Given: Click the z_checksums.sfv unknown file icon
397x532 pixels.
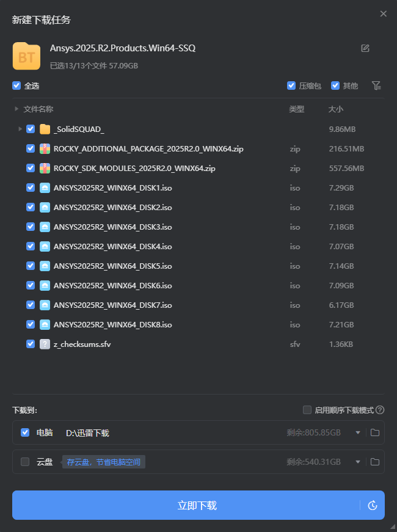Looking at the screenshot, I should point(45,344).
